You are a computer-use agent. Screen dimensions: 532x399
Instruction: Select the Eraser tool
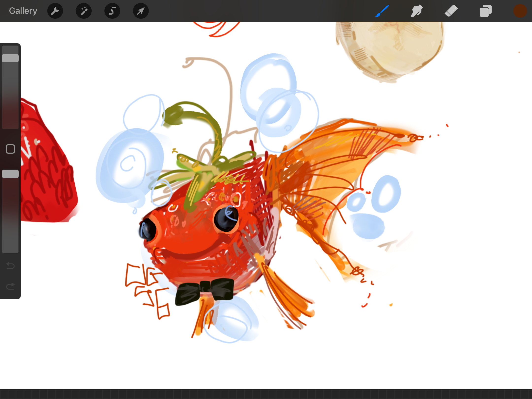(x=451, y=11)
